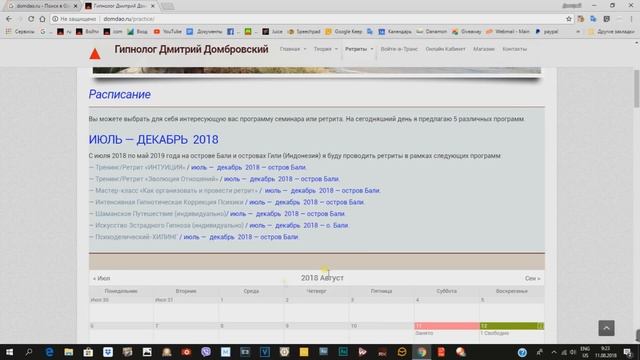Open taskbar search magnifier
640x360 pixels.
click(29, 352)
